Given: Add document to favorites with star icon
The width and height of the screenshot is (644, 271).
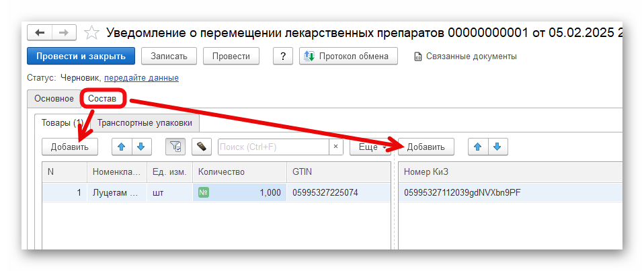Looking at the screenshot, I should [91, 33].
